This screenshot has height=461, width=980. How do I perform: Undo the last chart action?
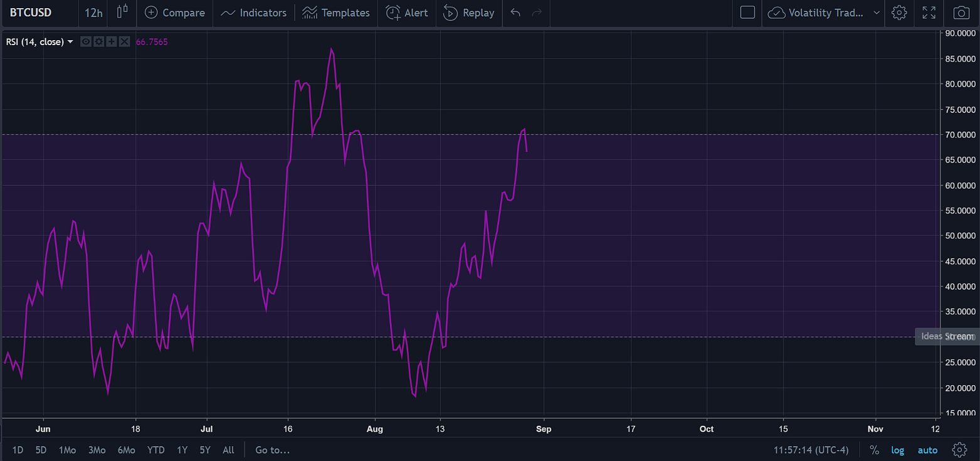pyautogui.click(x=515, y=13)
